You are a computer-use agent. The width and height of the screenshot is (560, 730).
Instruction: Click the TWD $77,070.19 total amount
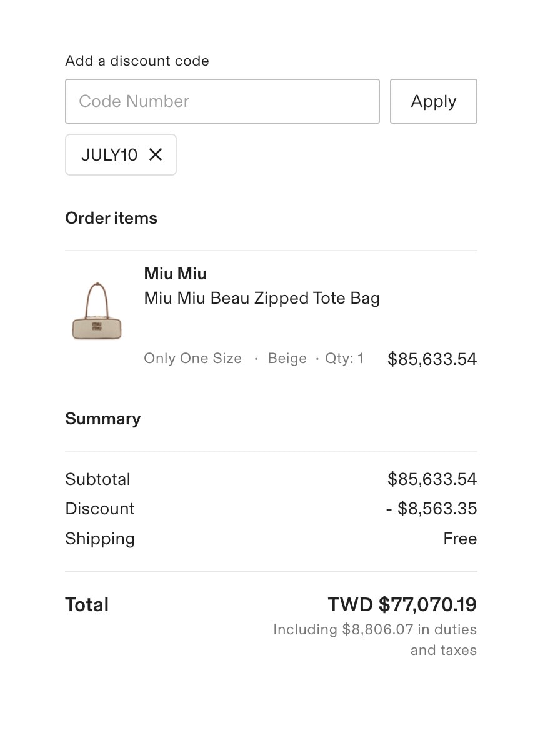[402, 604]
